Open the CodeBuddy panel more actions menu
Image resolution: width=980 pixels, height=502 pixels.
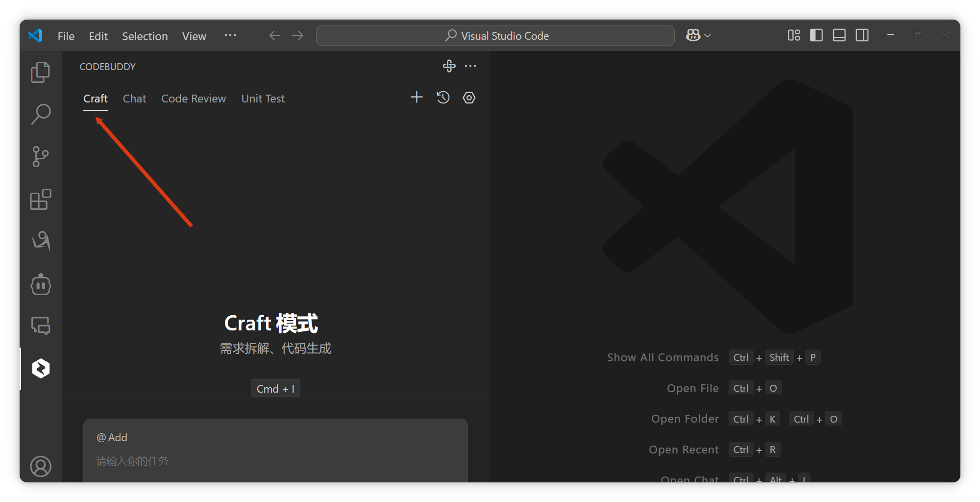(470, 66)
